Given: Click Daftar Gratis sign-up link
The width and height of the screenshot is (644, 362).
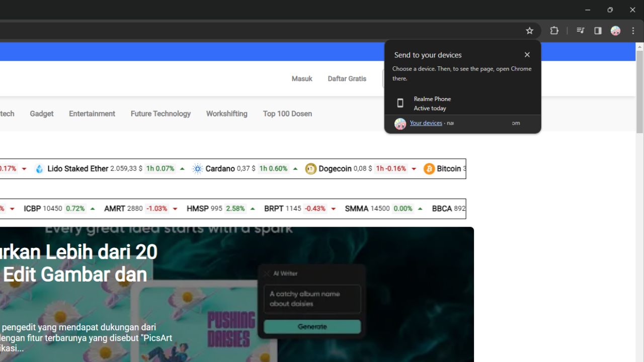Looking at the screenshot, I should pos(347,79).
